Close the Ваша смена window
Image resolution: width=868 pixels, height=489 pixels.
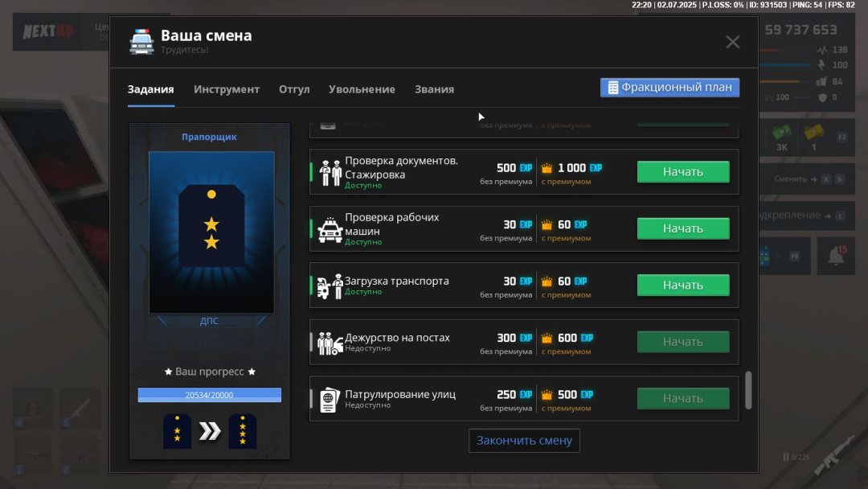(x=732, y=42)
